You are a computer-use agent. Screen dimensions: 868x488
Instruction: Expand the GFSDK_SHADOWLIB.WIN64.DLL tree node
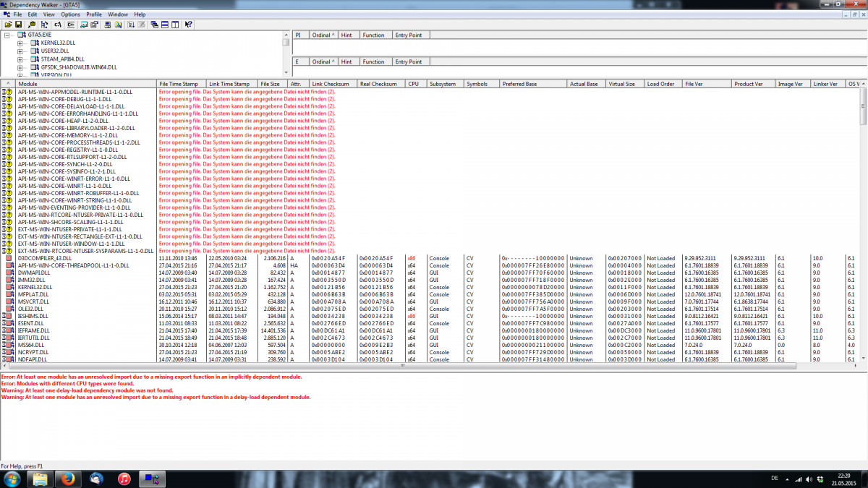click(20, 67)
